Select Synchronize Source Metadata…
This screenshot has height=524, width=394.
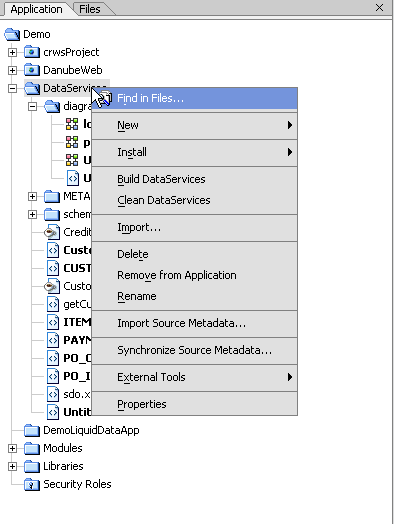(194, 350)
